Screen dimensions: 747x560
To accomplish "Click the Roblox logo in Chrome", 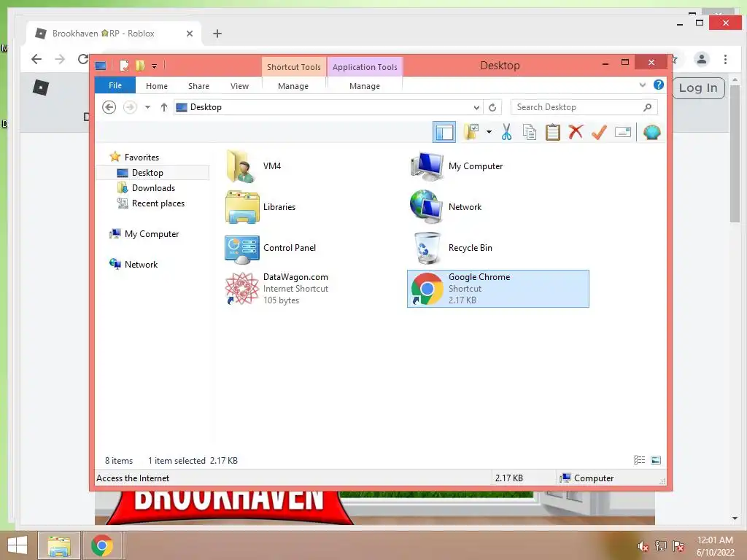I will tap(41, 87).
